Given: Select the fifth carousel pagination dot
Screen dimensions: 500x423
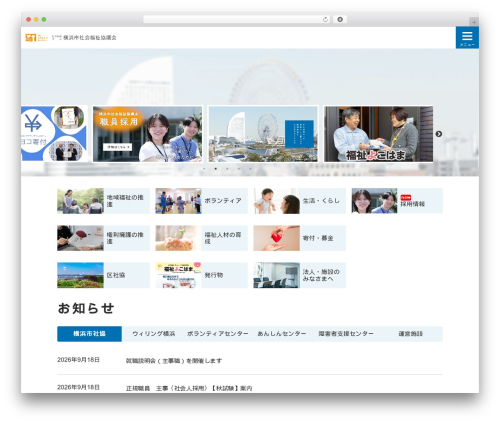Looking at the screenshot, I should (250, 169).
